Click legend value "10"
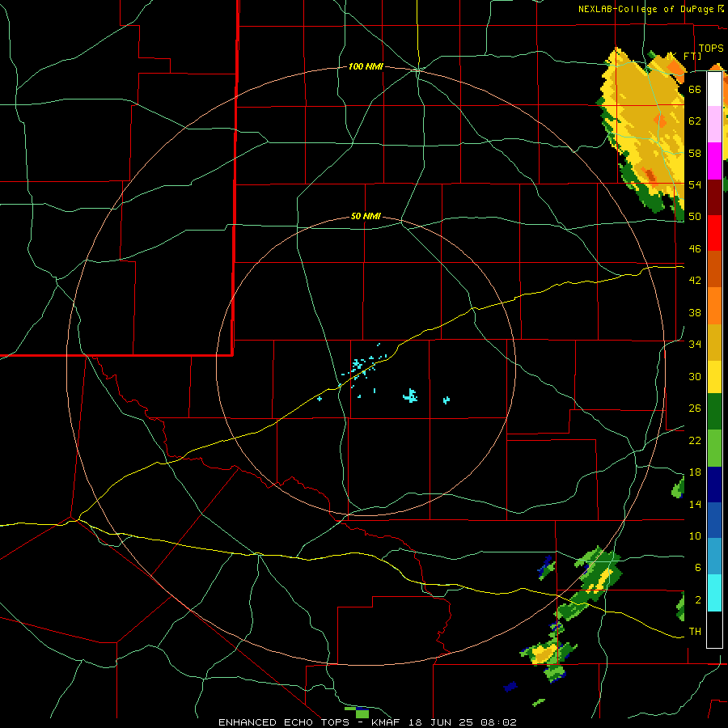 695,535
